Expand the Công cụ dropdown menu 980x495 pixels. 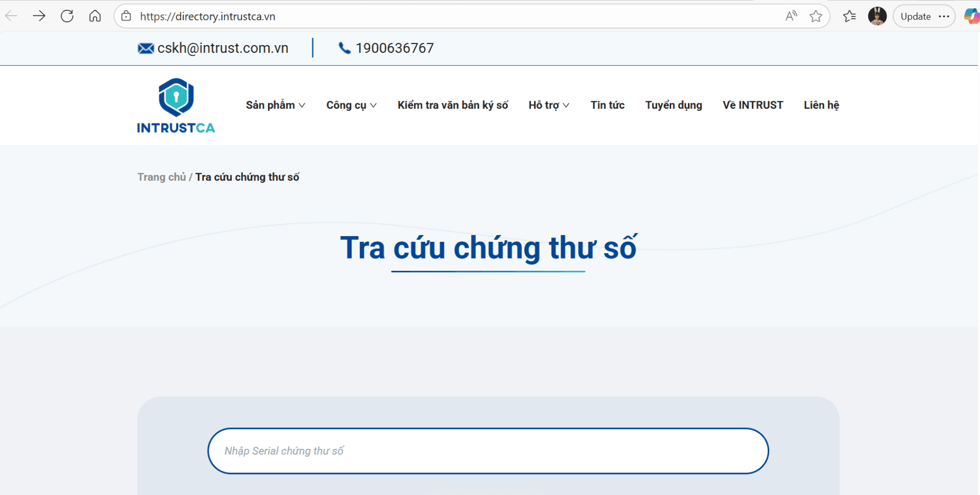click(351, 105)
